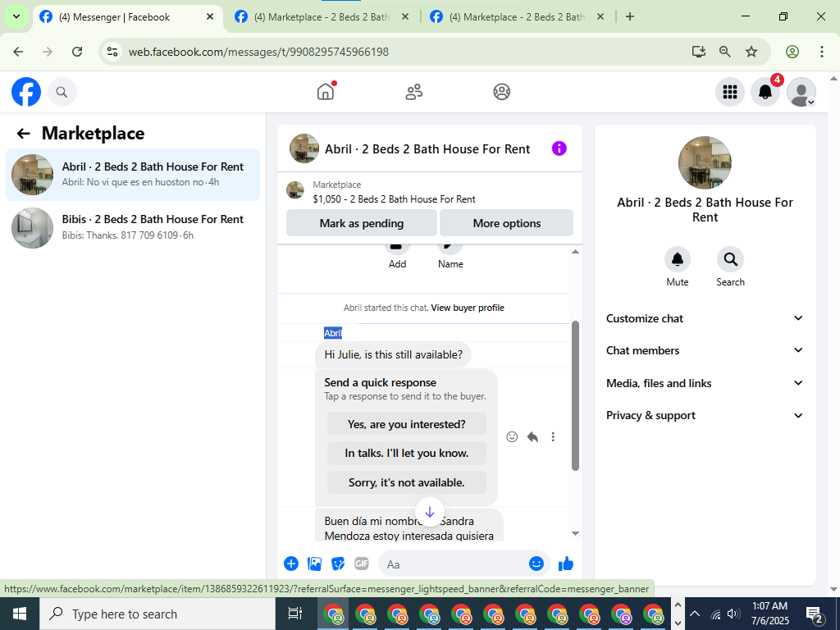Screen dimensions: 840x630
Task: Go to the Home feed icon
Action: pyautogui.click(x=326, y=92)
